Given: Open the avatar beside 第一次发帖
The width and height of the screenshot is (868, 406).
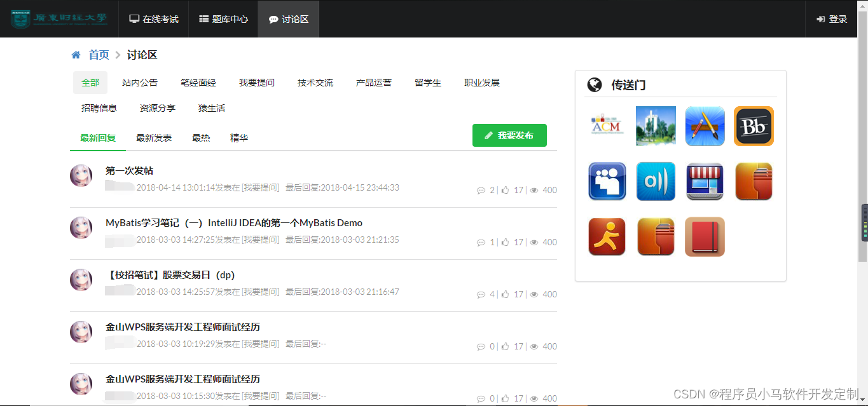Looking at the screenshot, I should tap(81, 175).
